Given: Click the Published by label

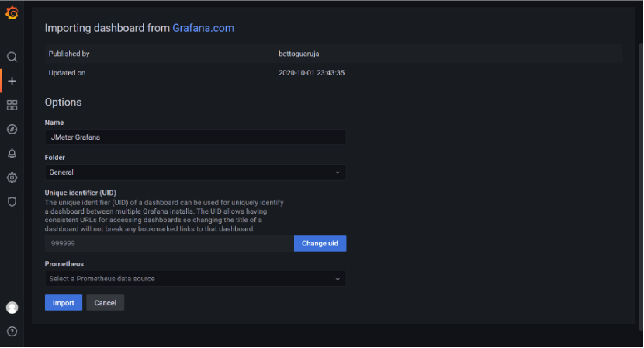Looking at the screenshot, I should coord(69,54).
